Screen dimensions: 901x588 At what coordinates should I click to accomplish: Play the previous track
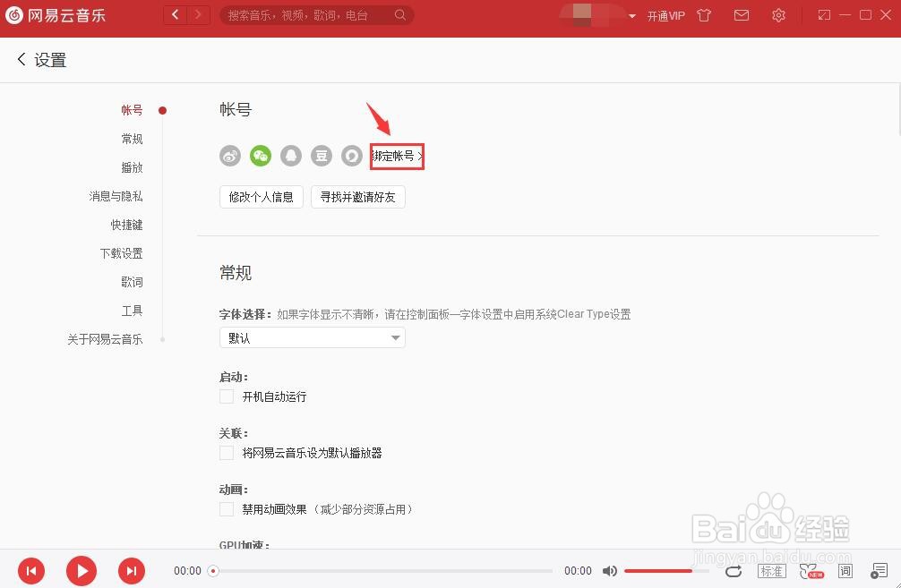pyautogui.click(x=31, y=571)
